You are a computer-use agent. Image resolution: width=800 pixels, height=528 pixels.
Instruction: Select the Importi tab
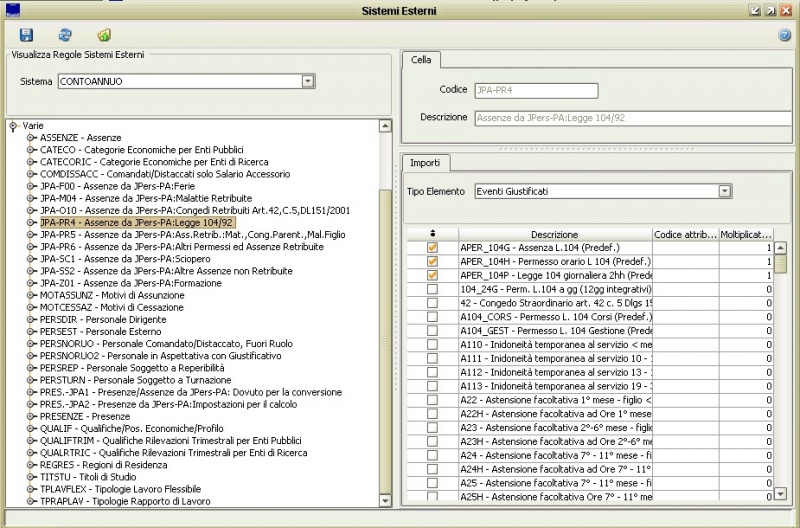point(425,162)
